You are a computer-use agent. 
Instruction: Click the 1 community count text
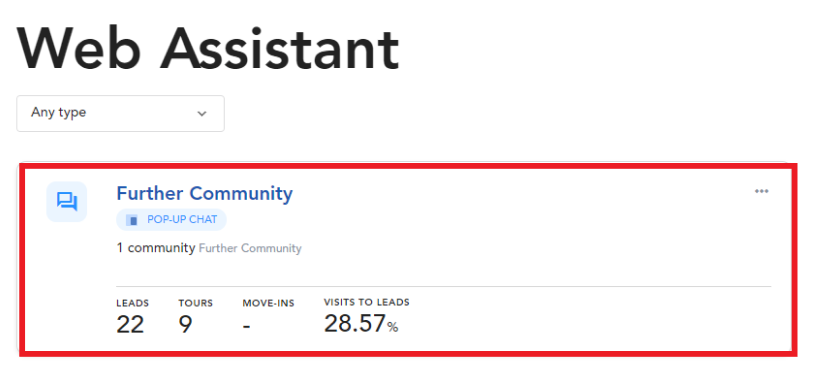pyautogui.click(x=156, y=248)
